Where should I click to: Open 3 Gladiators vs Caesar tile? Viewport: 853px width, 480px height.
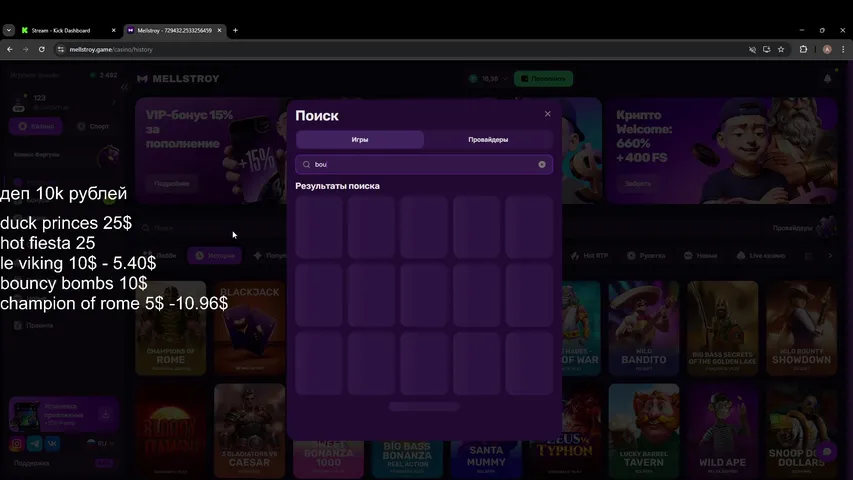pos(249,430)
